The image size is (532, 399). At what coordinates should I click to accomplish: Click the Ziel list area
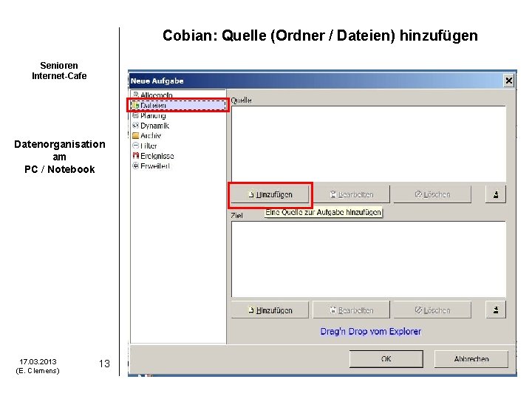click(x=369, y=259)
